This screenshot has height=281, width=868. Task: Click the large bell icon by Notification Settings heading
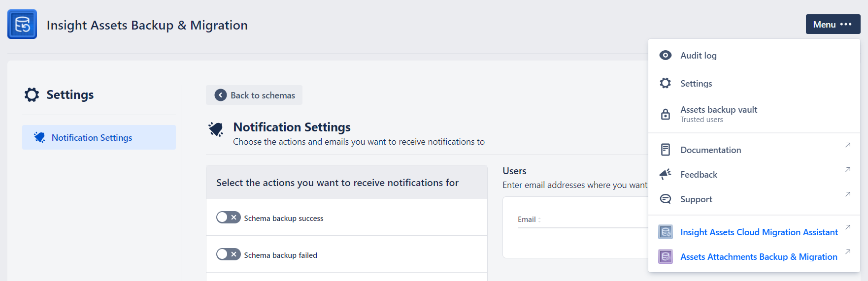[216, 129]
